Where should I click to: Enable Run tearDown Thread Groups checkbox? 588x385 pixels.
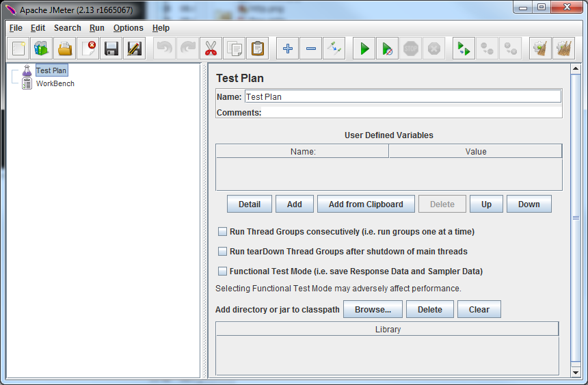point(222,252)
